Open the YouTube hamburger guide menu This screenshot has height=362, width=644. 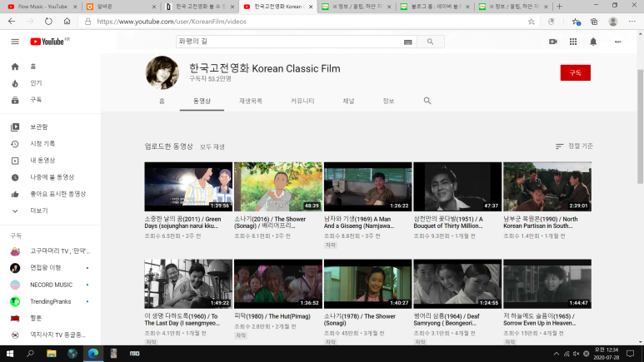[x=15, y=42]
